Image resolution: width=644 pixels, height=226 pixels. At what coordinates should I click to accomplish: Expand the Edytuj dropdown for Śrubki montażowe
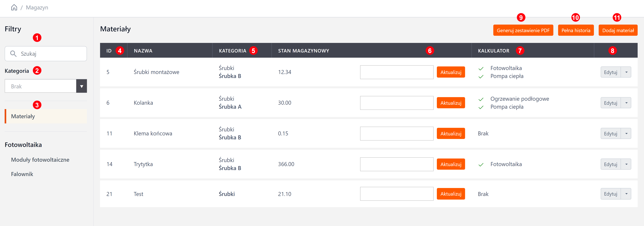[x=626, y=72]
